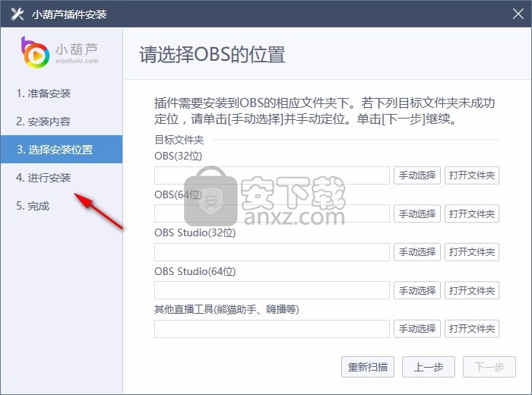Click the xiaohulu logo icon
This screenshot has width=532, height=395.
pyautogui.click(x=35, y=52)
